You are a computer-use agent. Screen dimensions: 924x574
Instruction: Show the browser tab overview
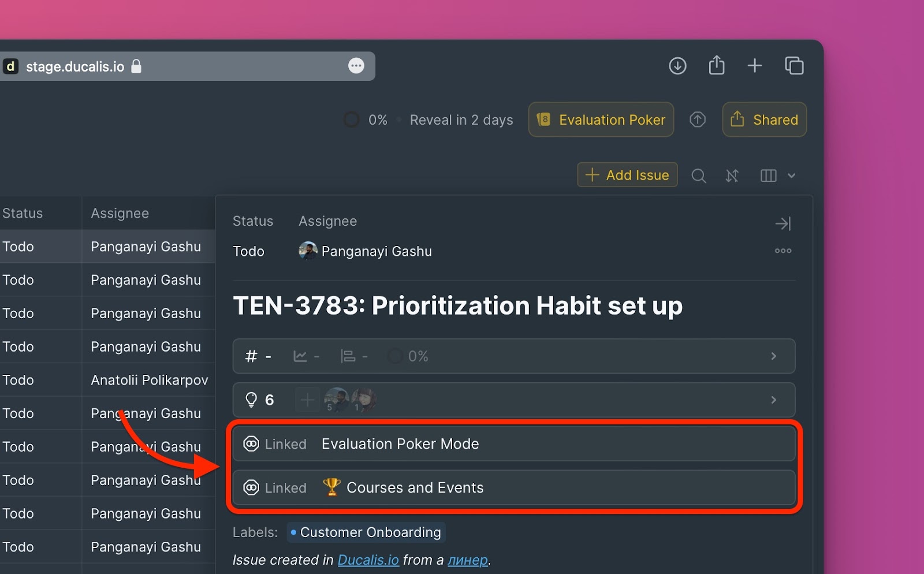tap(794, 66)
